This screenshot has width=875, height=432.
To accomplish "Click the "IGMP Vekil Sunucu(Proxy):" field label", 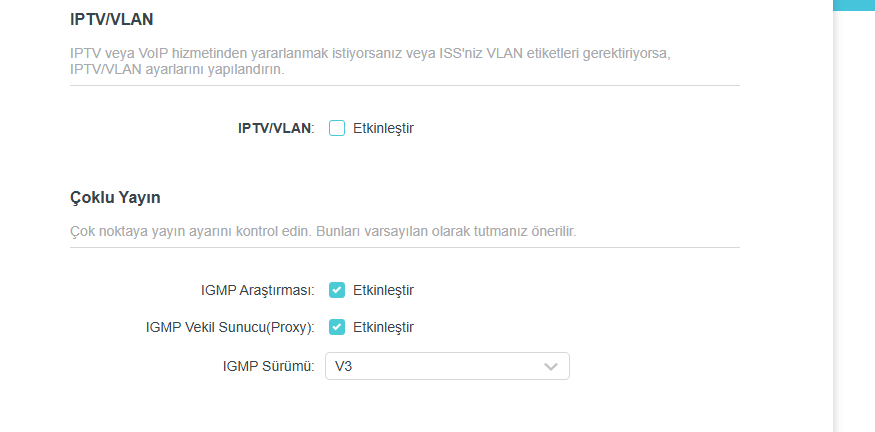I will (230, 327).
